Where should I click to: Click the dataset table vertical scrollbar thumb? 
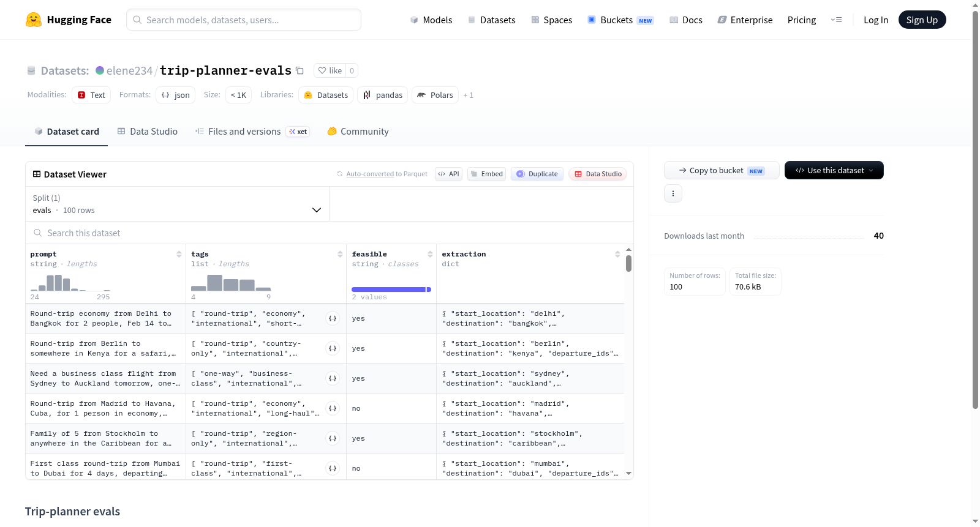tap(628, 263)
